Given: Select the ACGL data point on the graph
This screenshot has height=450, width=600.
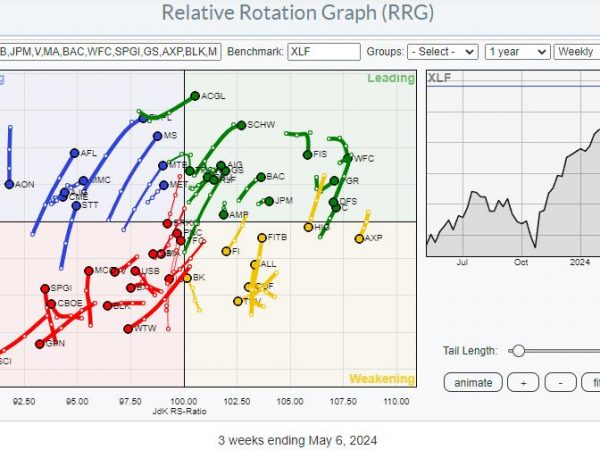Looking at the screenshot, I should point(195,96).
